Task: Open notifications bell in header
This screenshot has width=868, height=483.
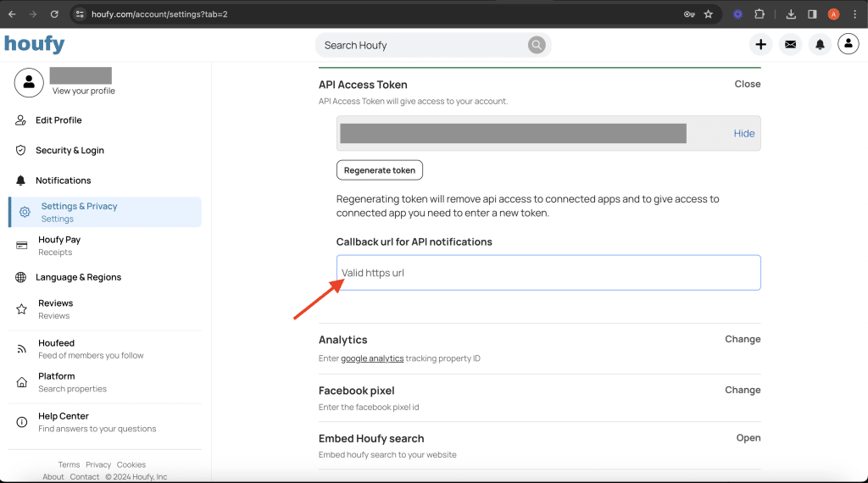Action: [820, 44]
